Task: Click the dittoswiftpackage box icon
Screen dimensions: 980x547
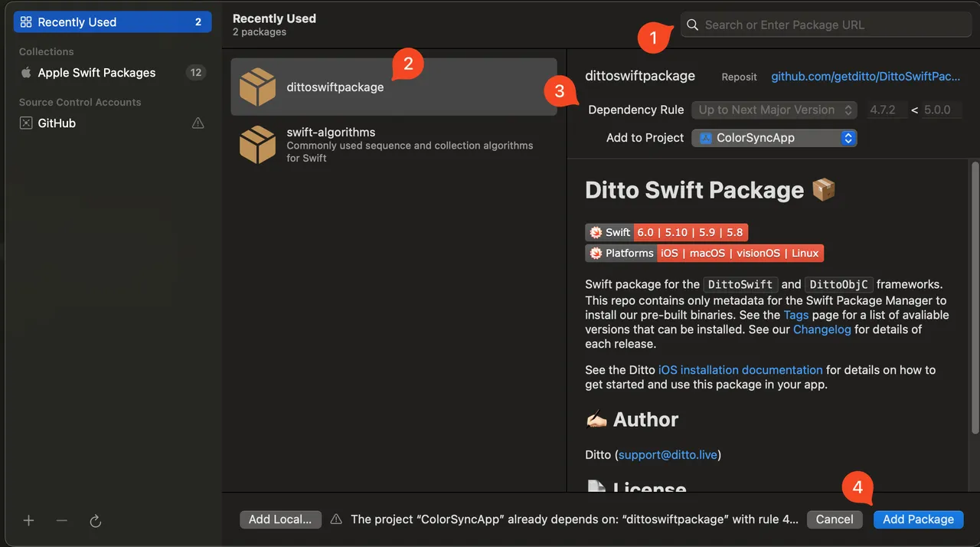Action: (257, 87)
